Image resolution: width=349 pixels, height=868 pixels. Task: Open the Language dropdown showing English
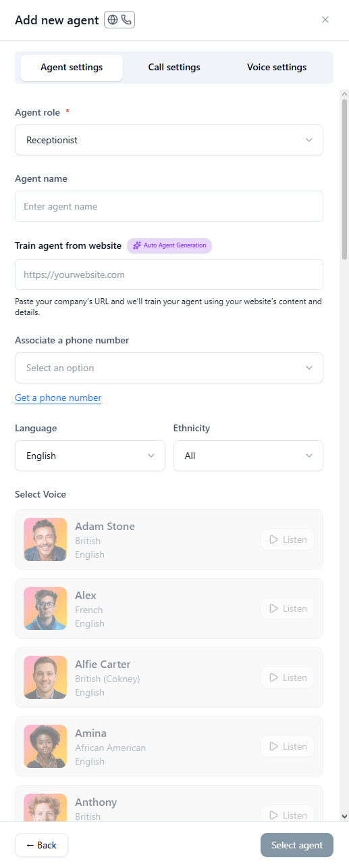90,456
